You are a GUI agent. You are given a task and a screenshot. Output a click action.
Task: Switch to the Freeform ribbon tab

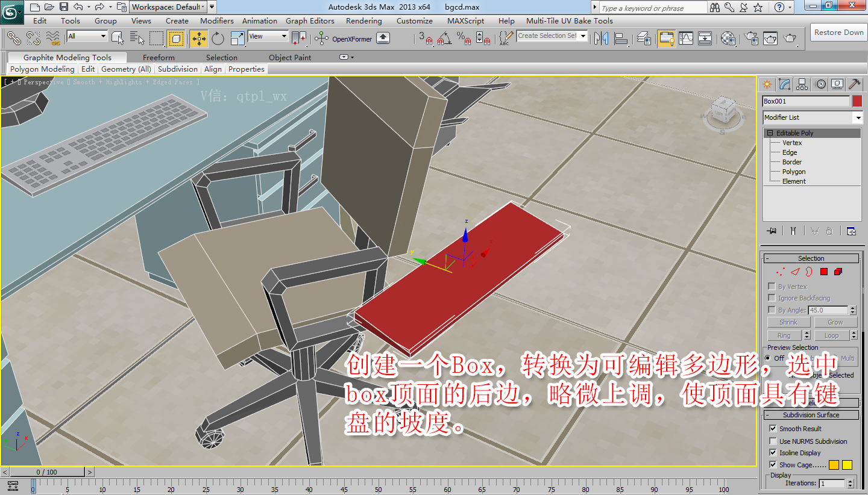[159, 57]
